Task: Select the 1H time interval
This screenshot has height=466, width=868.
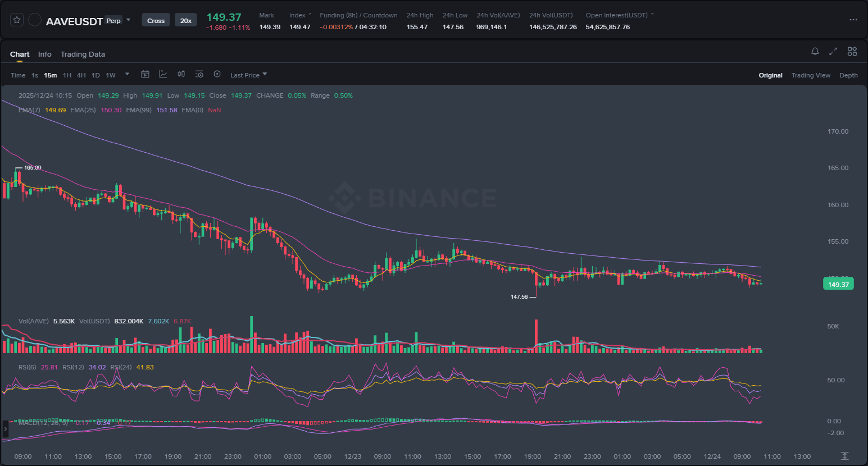Action: point(67,75)
